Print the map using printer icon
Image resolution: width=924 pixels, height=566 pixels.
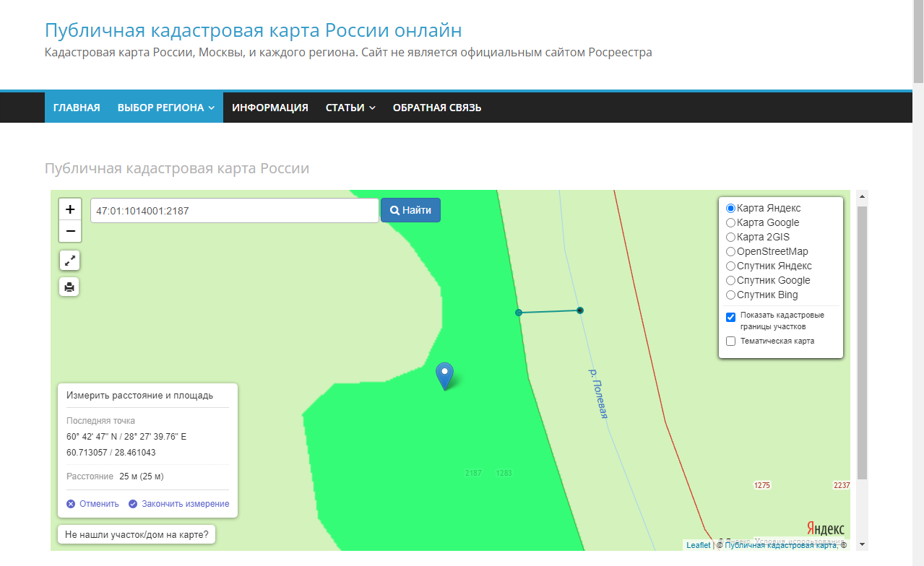point(69,287)
